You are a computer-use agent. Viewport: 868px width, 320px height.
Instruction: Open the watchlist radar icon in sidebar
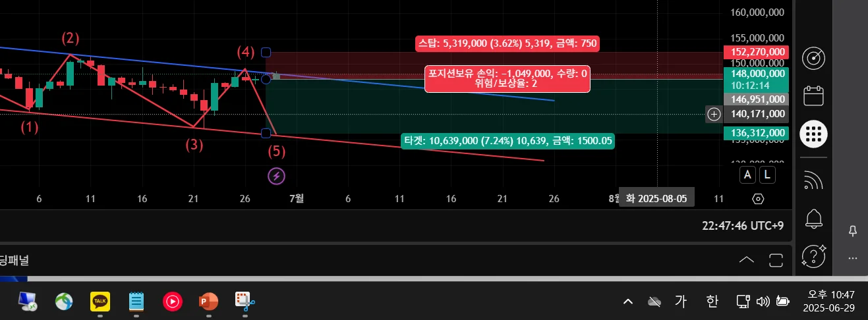[x=814, y=59]
